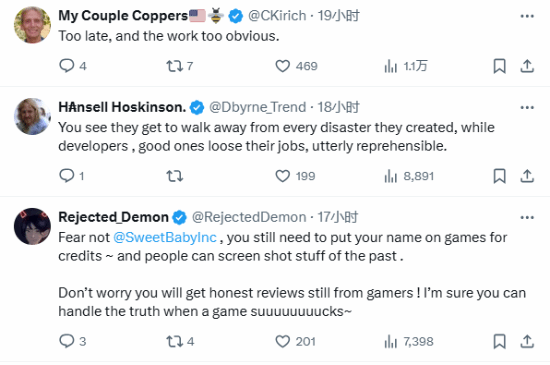
Task: Open more options for @CKirich tweet
Action: coord(527,16)
